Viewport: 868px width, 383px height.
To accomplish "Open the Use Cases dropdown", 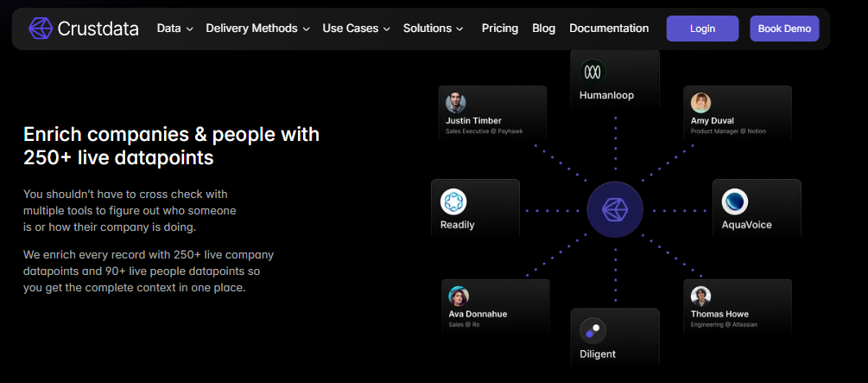I will point(356,29).
